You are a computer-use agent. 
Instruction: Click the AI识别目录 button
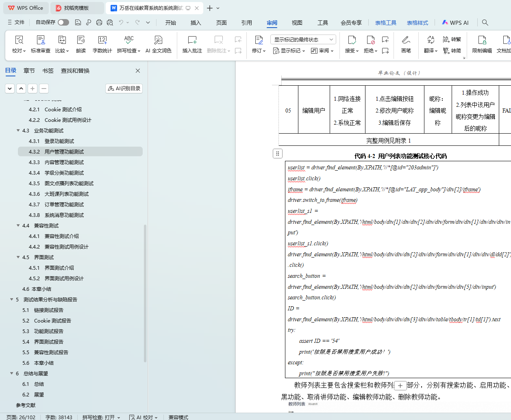coord(124,89)
